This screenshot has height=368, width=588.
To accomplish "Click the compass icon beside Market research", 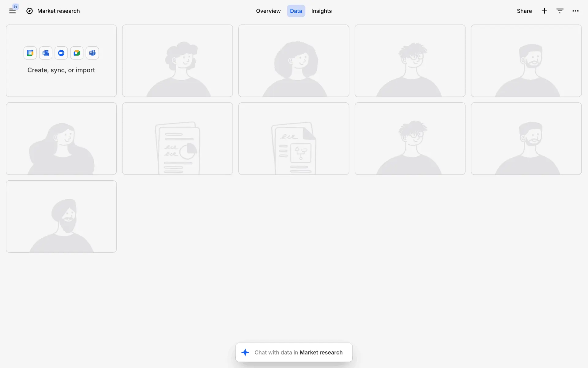I will (29, 11).
